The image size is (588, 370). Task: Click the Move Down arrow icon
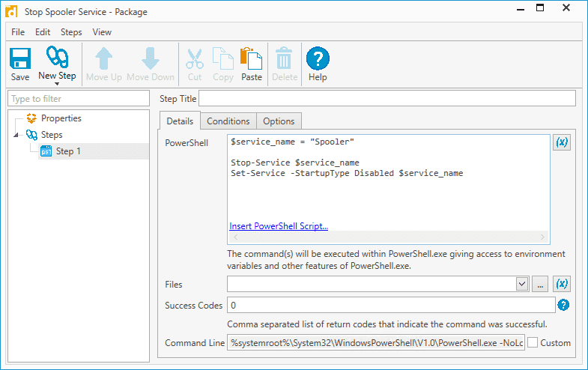[151, 58]
